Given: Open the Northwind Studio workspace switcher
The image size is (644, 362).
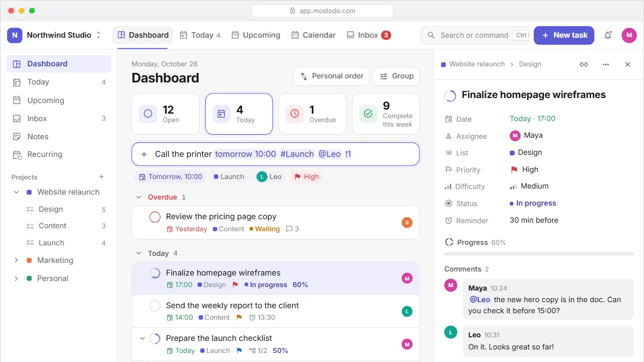Looking at the screenshot, I should pyautogui.click(x=99, y=35).
